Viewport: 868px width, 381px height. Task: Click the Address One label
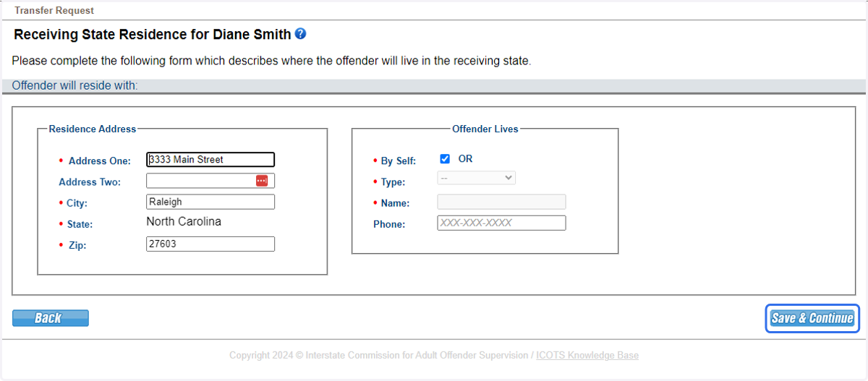[x=100, y=161]
